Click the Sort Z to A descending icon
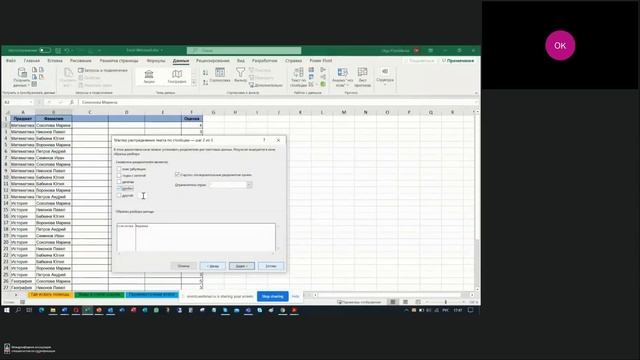The width and height of the screenshot is (640, 360). pyautogui.click(x=205, y=82)
